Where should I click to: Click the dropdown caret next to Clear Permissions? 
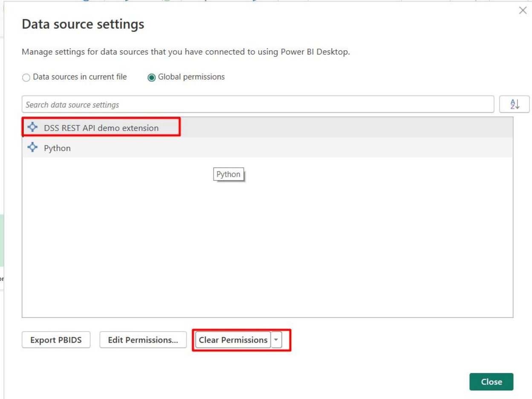[276, 340]
